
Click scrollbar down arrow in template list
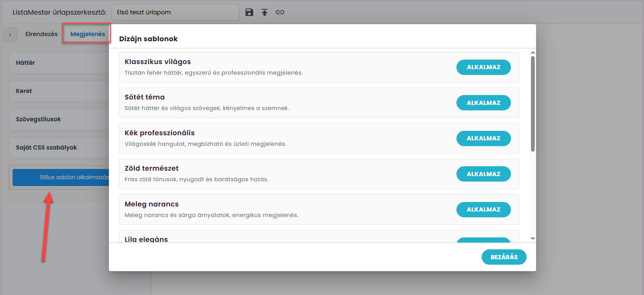533,238
